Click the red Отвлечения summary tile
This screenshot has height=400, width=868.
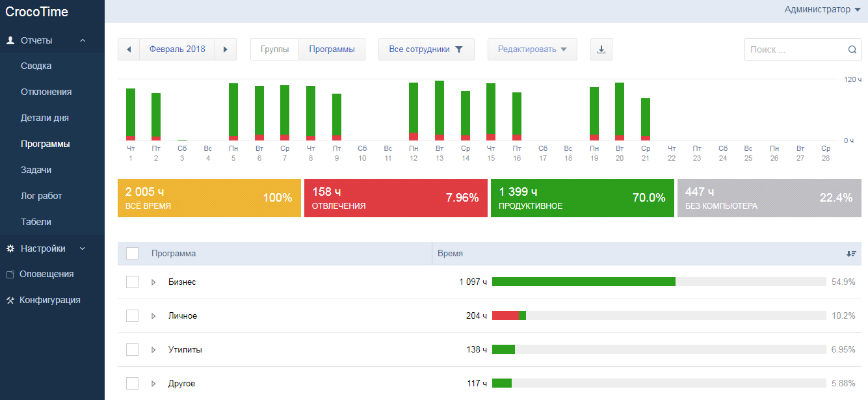395,198
